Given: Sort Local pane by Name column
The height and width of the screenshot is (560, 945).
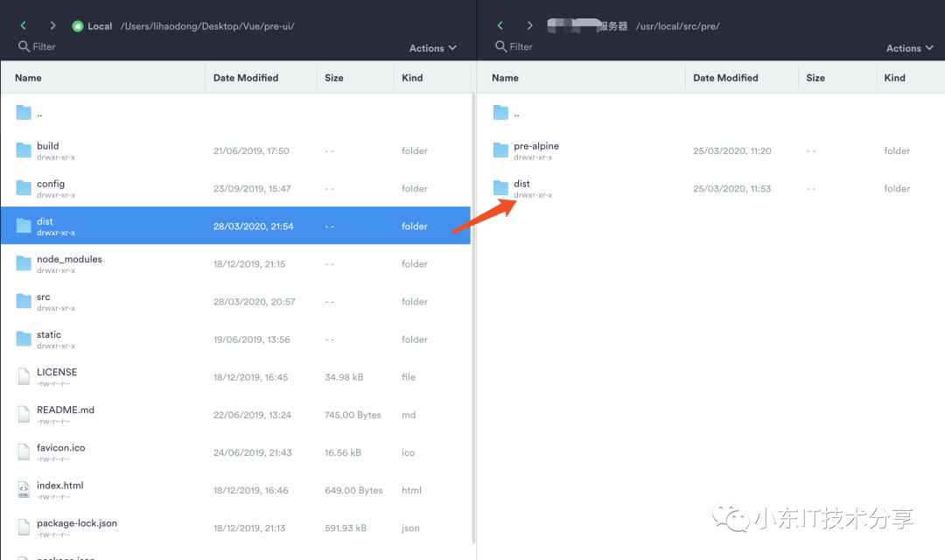Looking at the screenshot, I should (x=28, y=78).
